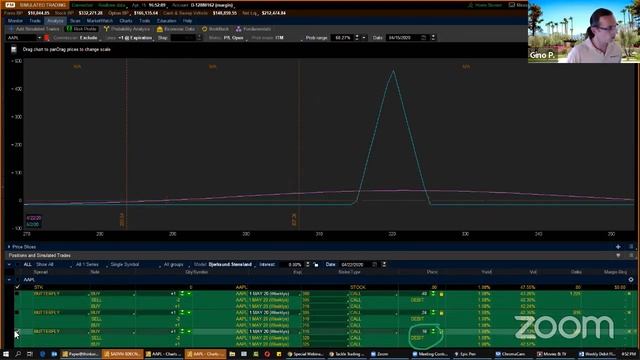Expand the Price Slices section
The height and width of the screenshot is (360, 640).
[x=9, y=247]
